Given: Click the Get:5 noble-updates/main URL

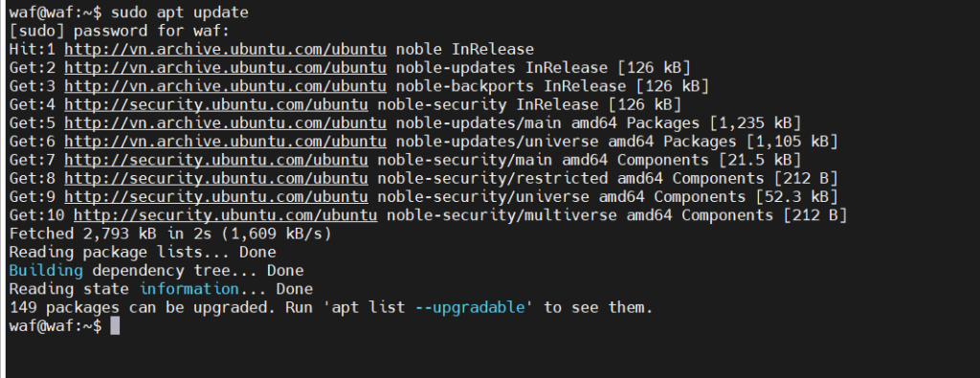Looking at the screenshot, I should (x=225, y=123).
